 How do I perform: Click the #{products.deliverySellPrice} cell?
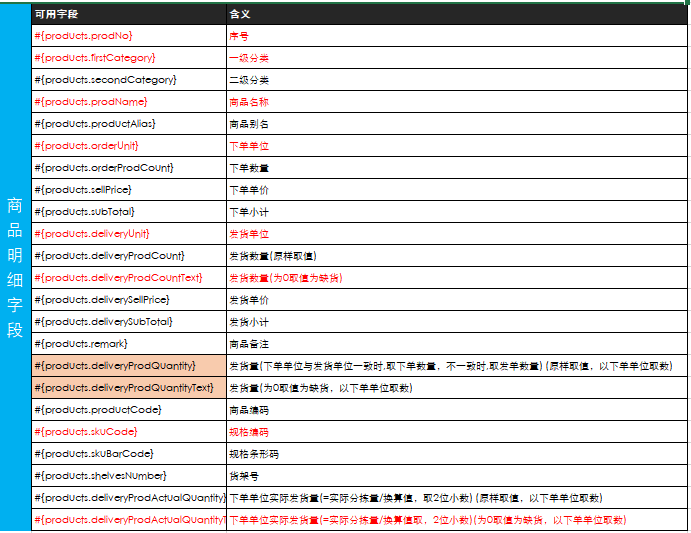129,300
